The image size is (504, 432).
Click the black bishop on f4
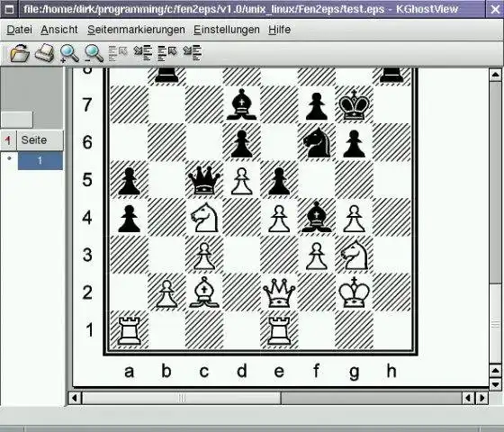pyautogui.click(x=316, y=217)
